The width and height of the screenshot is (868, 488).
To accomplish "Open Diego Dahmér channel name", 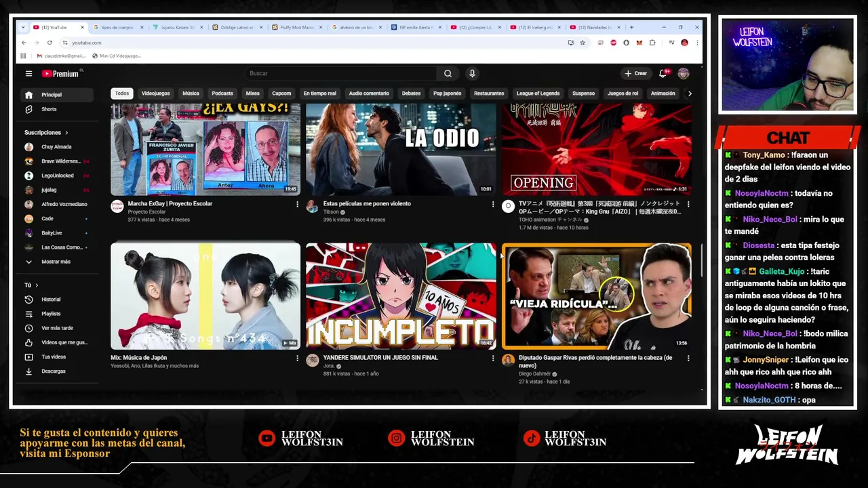I will coord(534,374).
